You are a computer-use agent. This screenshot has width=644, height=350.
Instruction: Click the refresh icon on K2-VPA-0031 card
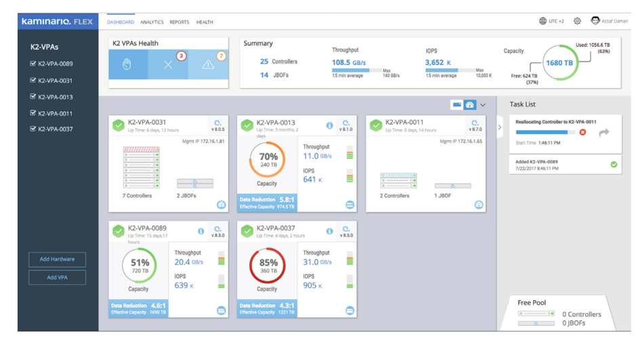[x=218, y=123]
